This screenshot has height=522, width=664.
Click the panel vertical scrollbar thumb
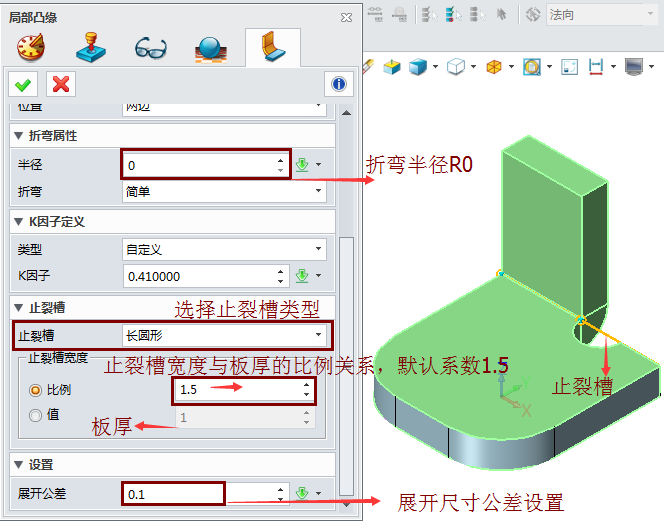pyautogui.click(x=346, y=366)
